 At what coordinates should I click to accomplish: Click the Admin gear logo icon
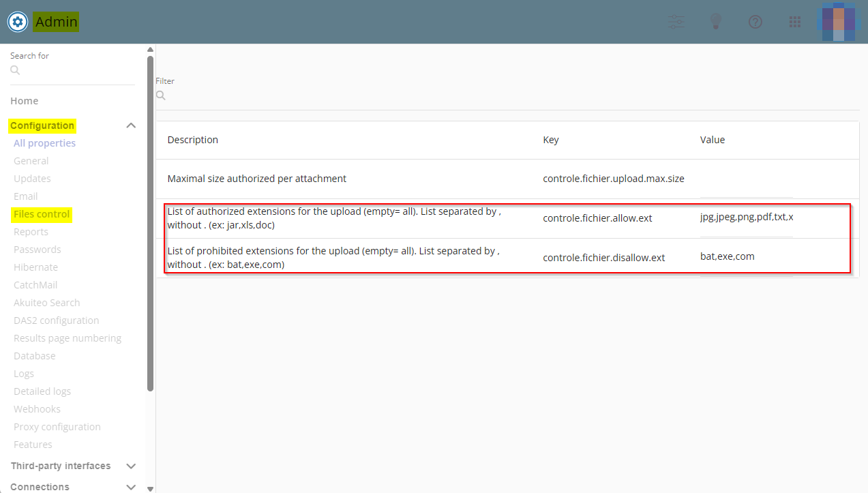click(18, 22)
